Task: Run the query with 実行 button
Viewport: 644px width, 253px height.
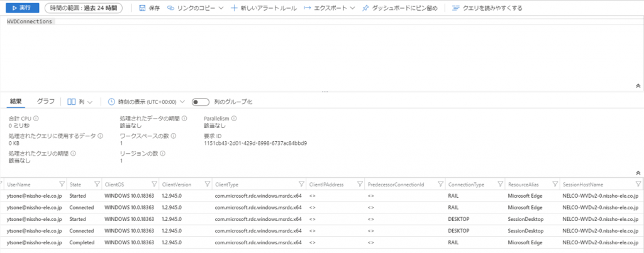Action: click(x=23, y=8)
